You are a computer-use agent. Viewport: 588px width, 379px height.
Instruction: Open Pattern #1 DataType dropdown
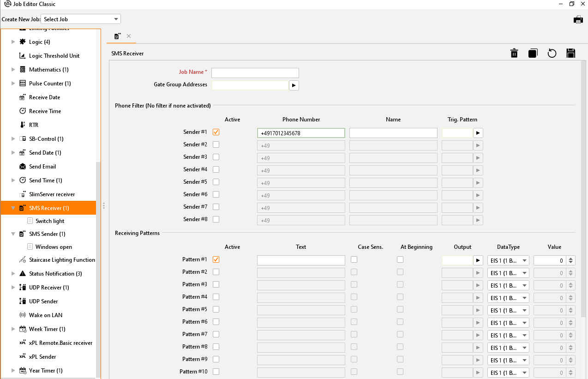(x=508, y=261)
